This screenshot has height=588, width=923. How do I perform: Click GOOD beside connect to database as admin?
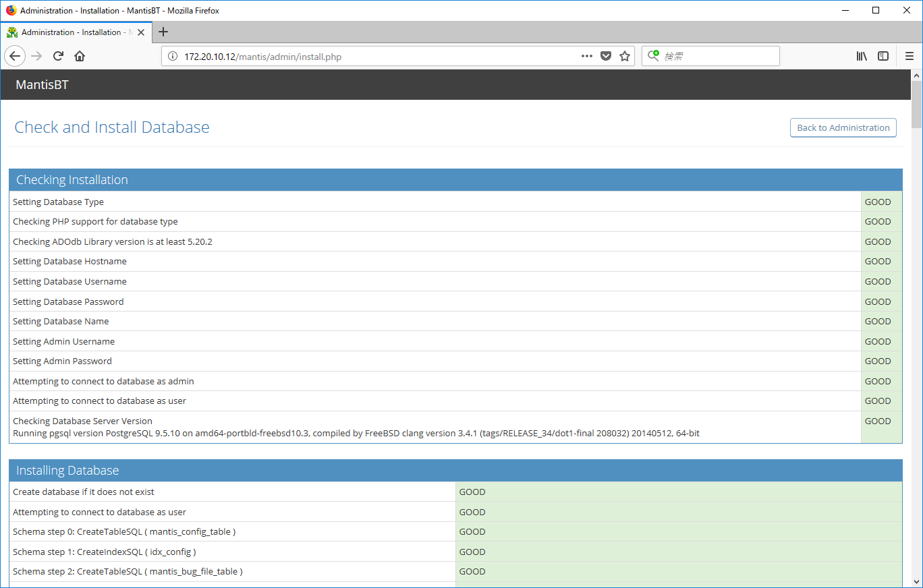pyautogui.click(x=878, y=381)
